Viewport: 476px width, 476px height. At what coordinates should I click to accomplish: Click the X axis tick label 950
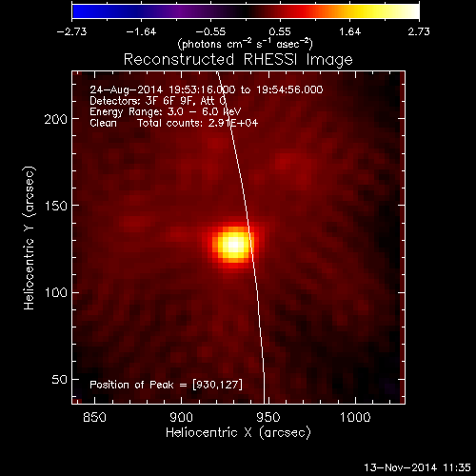tap(268, 417)
